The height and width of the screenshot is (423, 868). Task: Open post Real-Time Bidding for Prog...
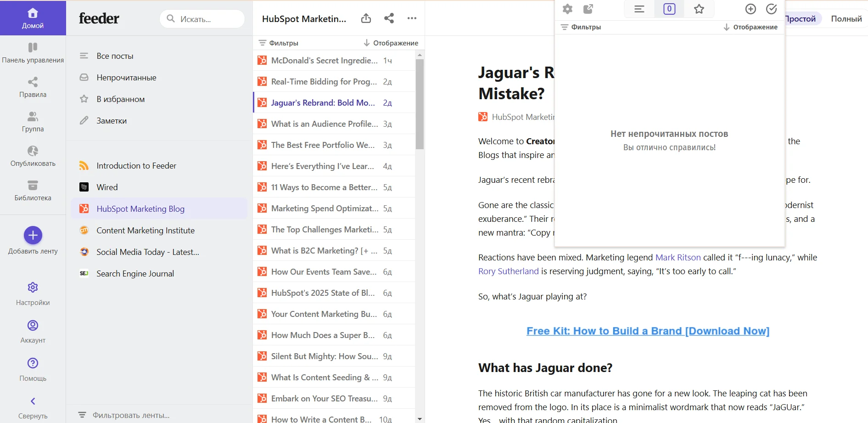334,82
